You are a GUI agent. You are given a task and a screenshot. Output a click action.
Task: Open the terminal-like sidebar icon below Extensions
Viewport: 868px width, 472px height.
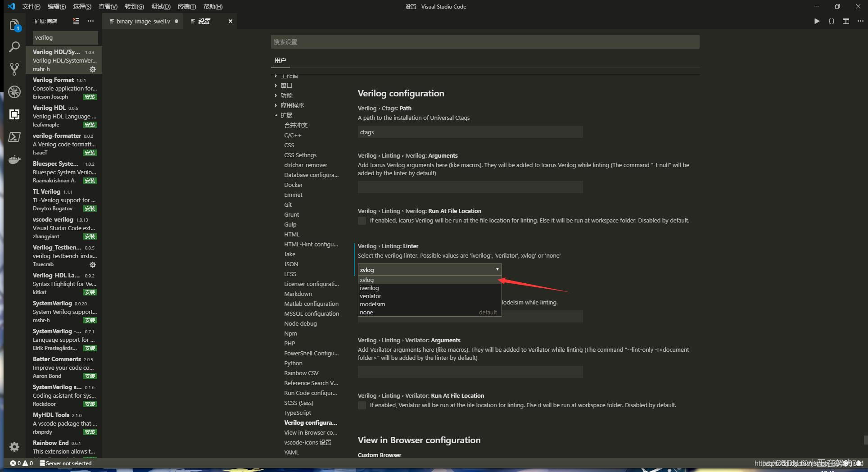point(14,137)
